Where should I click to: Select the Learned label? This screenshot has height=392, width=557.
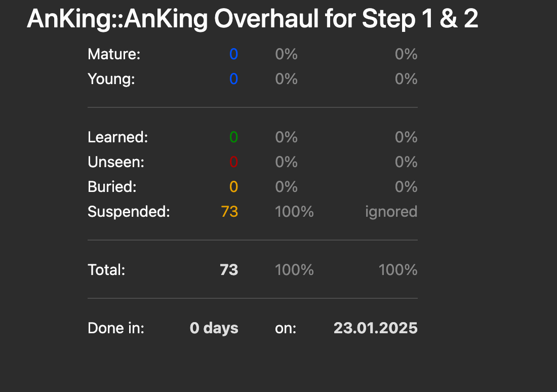tap(118, 137)
